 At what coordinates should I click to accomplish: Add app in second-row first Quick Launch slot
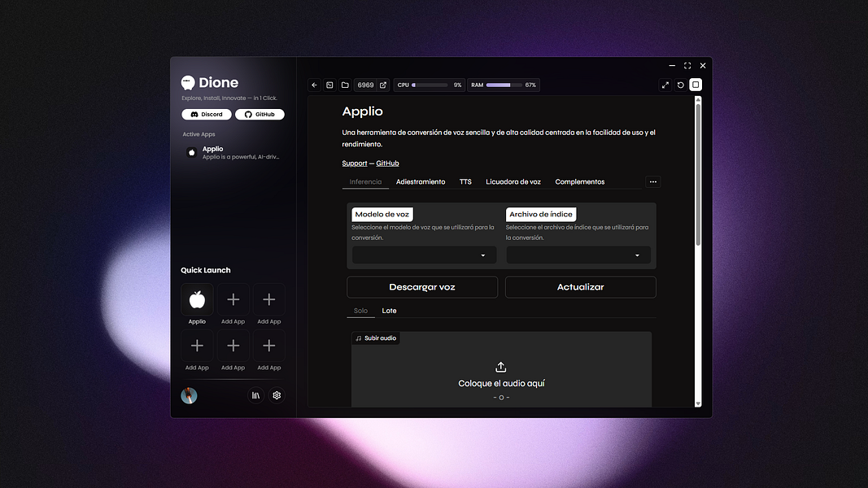tap(197, 346)
